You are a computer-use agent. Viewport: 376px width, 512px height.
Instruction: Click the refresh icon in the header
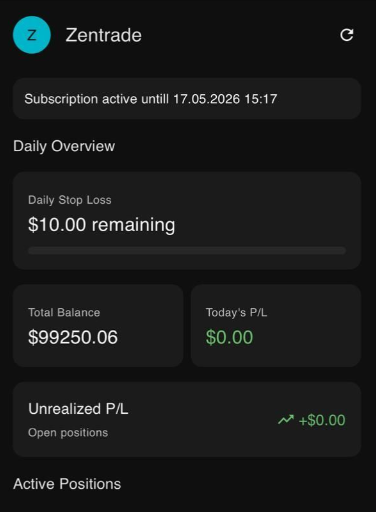347,35
